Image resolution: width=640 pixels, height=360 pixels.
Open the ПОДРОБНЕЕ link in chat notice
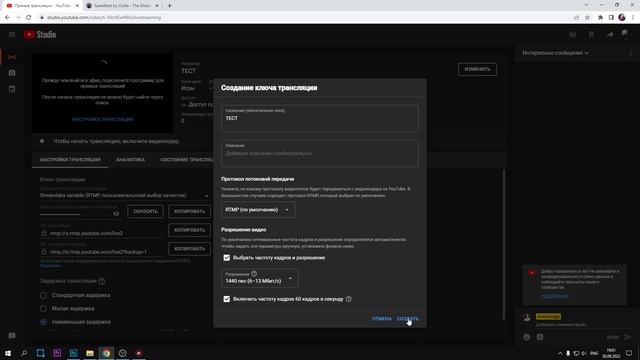coord(555,296)
